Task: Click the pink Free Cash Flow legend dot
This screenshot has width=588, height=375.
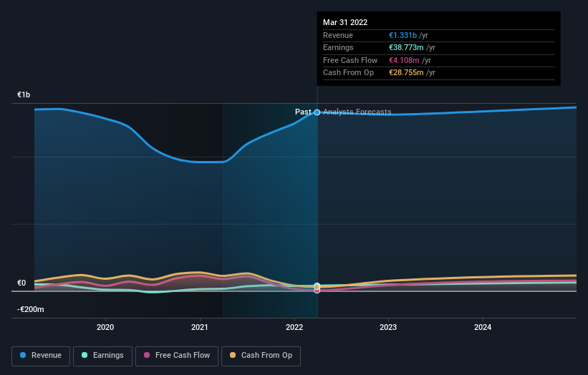Action: click(147, 355)
